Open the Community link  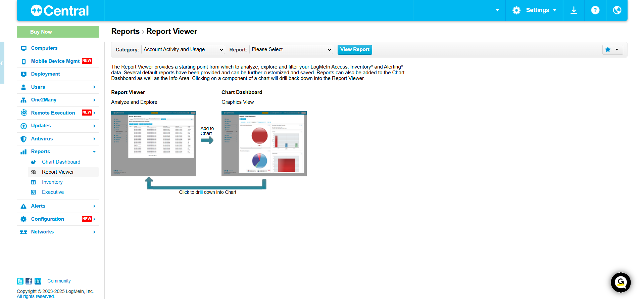point(59,281)
